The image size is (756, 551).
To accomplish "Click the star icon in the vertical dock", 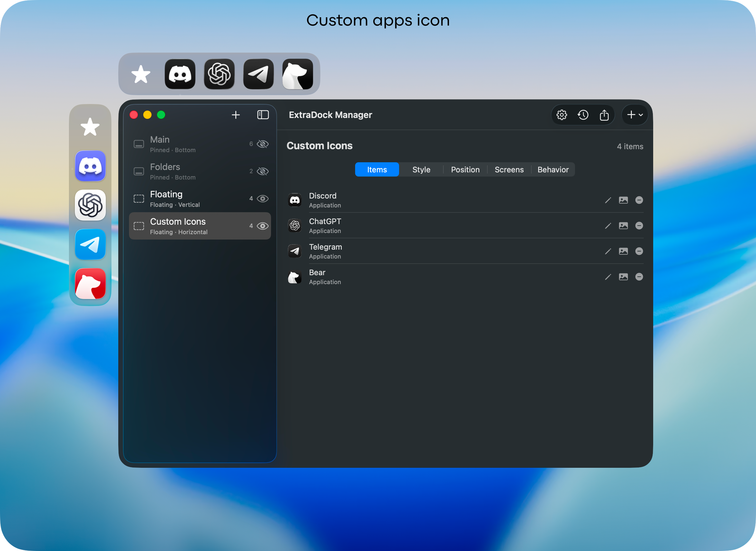I will pyautogui.click(x=90, y=127).
